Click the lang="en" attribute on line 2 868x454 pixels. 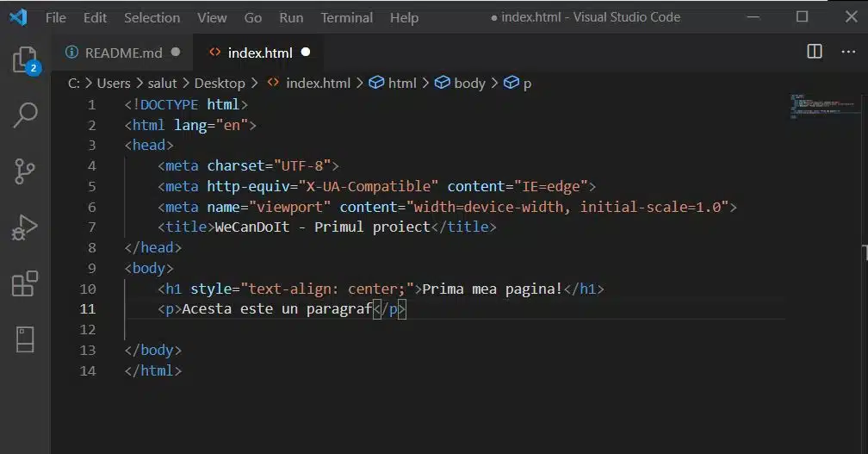[211, 125]
